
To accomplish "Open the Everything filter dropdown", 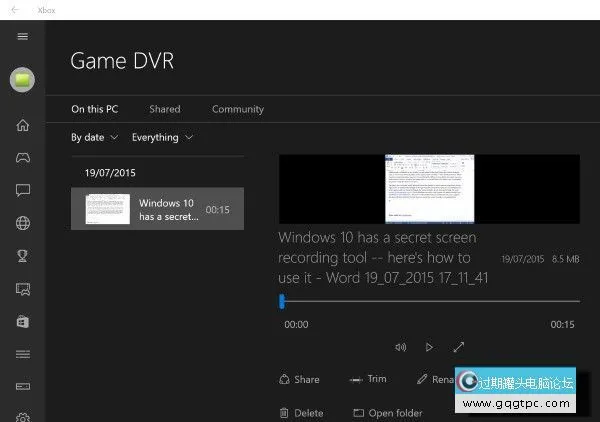I will coord(162,137).
